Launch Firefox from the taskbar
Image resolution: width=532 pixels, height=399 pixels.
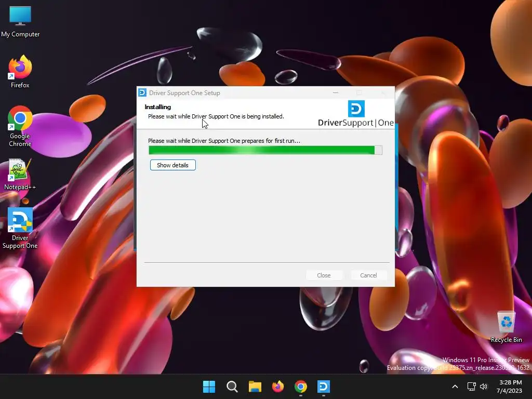coord(278,387)
